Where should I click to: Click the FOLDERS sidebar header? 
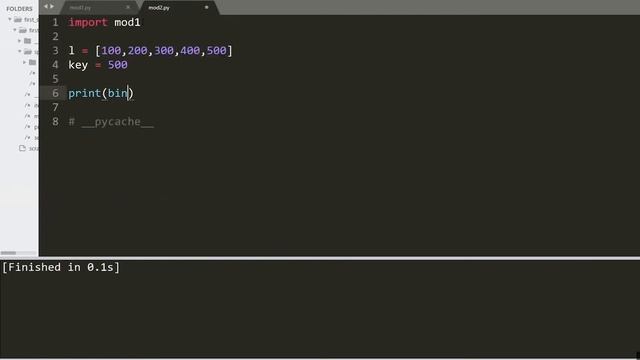[19, 9]
